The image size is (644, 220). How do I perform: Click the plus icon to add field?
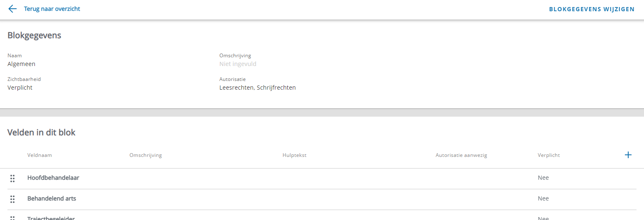628,155
